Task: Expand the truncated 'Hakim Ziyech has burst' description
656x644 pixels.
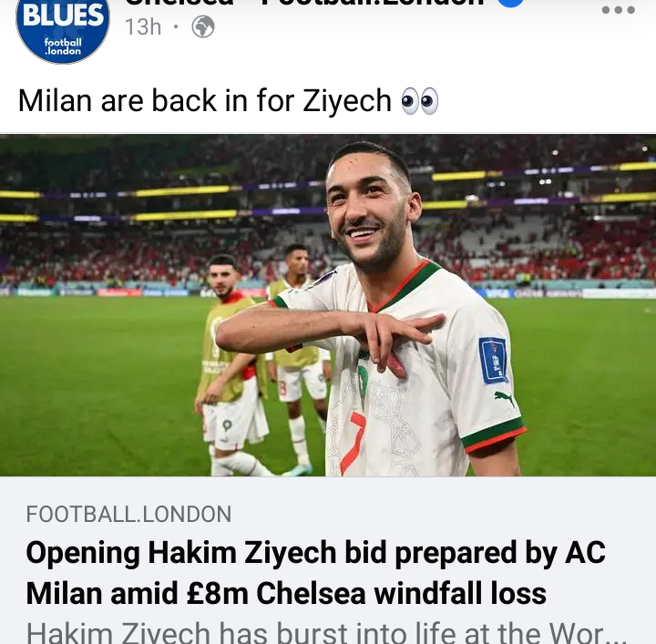Action: tap(326, 634)
